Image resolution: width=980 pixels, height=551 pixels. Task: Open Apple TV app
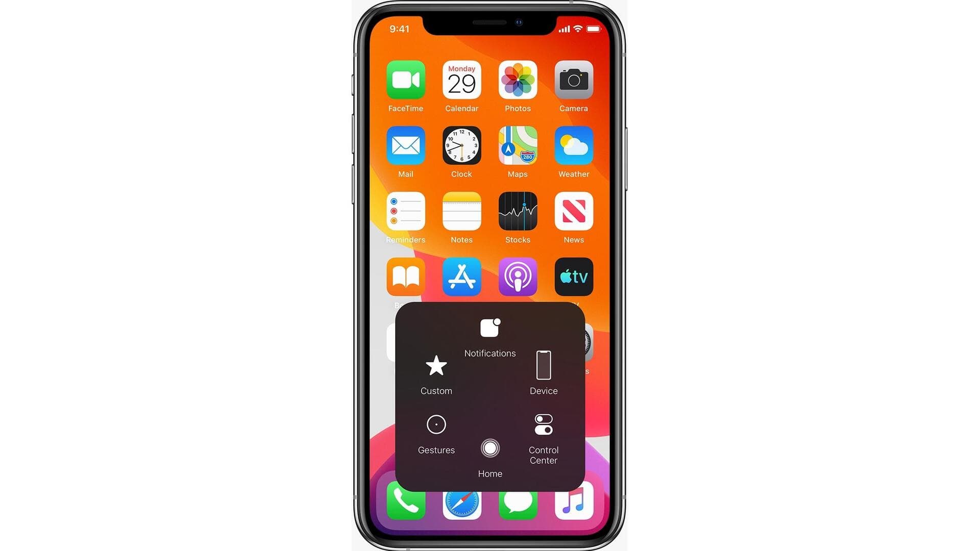pyautogui.click(x=573, y=277)
